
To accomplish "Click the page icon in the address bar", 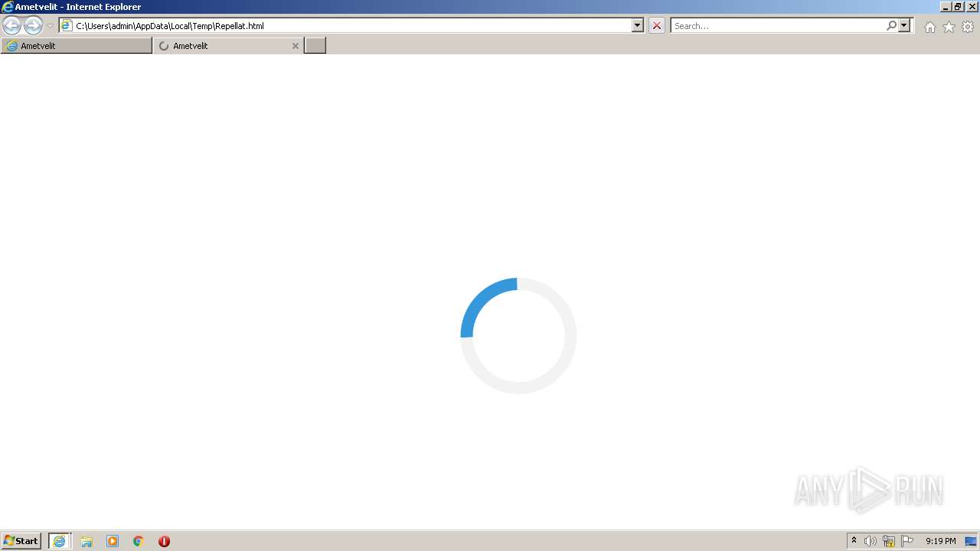I will click(67, 25).
